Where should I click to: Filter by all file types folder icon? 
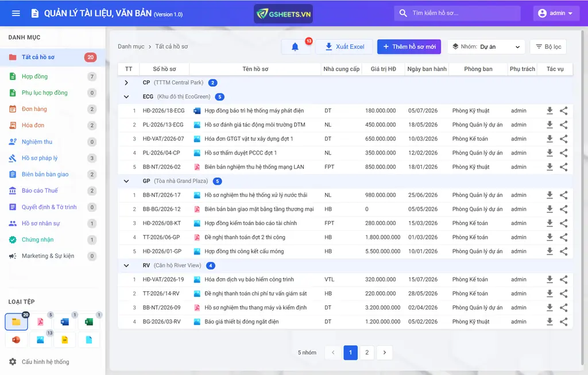[x=16, y=322]
